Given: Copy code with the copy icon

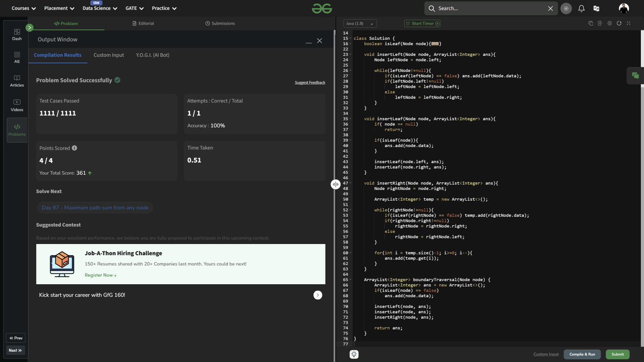Looking at the screenshot, I should (591, 24).
